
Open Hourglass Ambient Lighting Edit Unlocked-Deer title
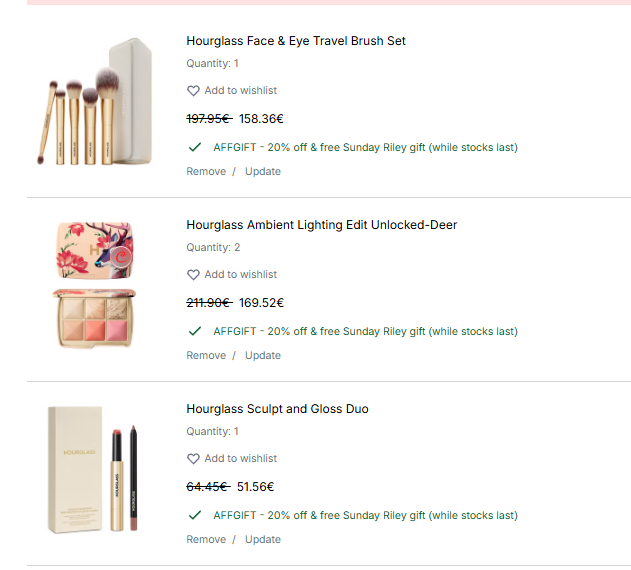tap(321, 225)
